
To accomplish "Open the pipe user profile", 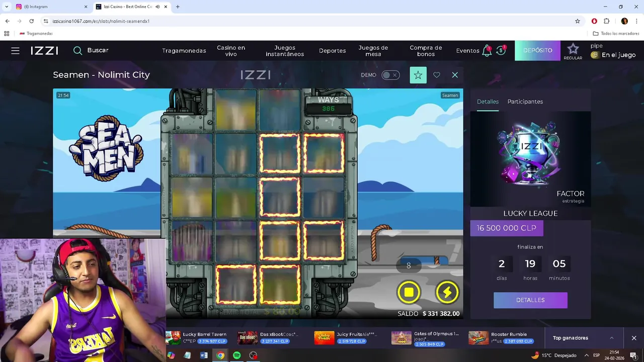I will [x=613, y=51].
